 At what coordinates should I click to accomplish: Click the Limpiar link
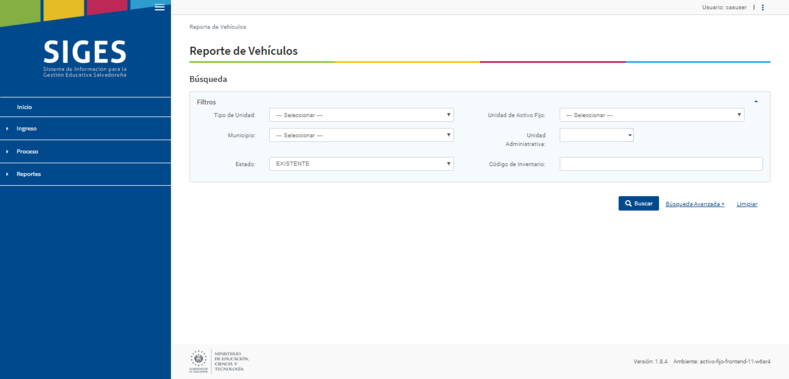click(747, 204)
